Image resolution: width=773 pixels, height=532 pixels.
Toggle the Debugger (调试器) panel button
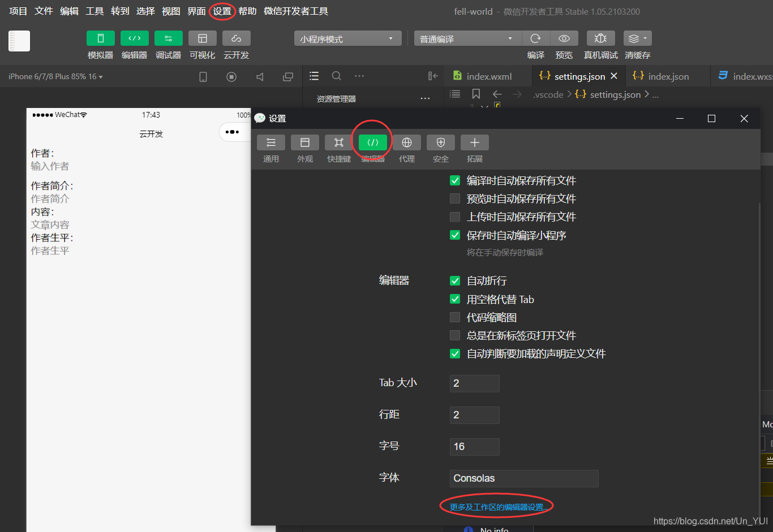pos(169,38)
